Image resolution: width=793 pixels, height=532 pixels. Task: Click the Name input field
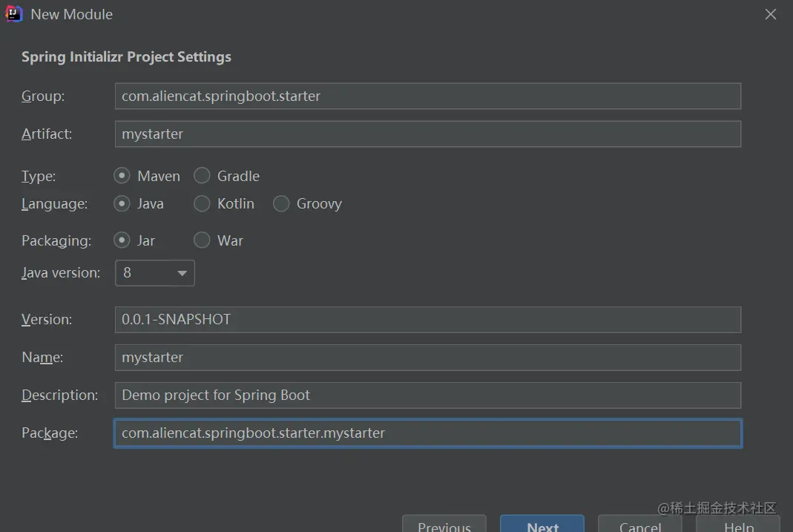coord(428,358)
